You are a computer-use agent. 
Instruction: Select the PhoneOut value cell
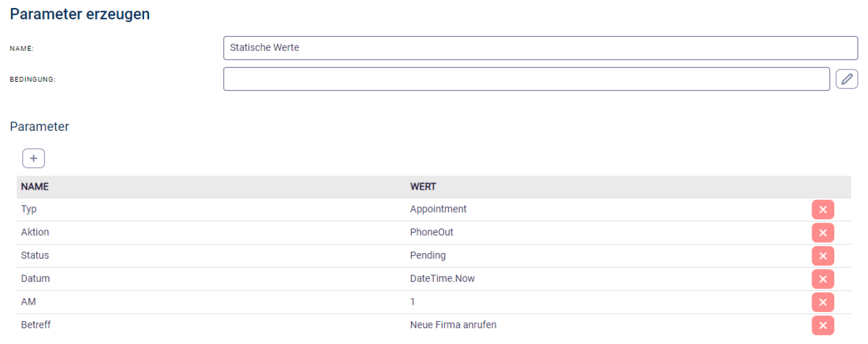tap(431, 233)
